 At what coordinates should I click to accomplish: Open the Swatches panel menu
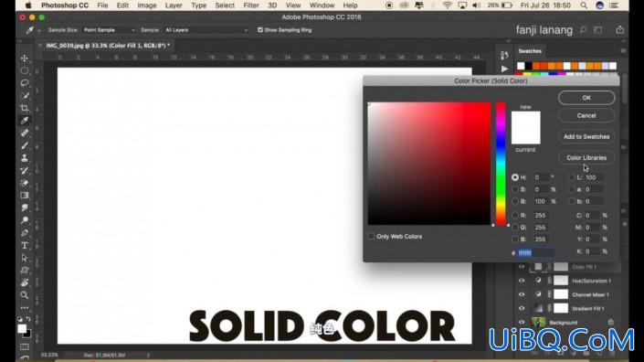(x=623, y=51)
